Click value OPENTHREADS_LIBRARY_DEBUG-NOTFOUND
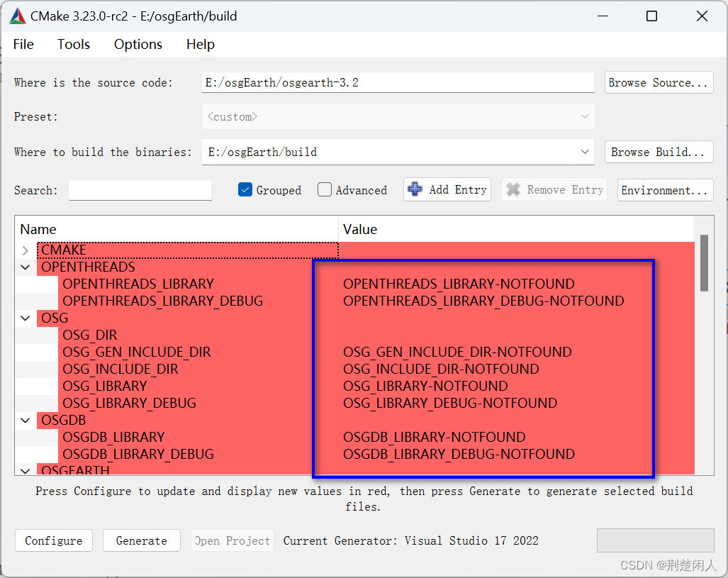 (483, 301)
